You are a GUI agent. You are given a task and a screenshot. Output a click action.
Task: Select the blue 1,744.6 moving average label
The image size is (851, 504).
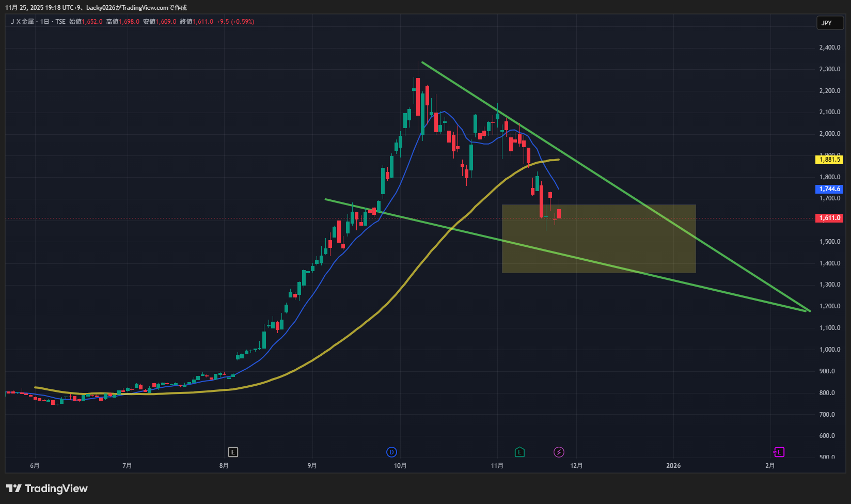(830, 189)
